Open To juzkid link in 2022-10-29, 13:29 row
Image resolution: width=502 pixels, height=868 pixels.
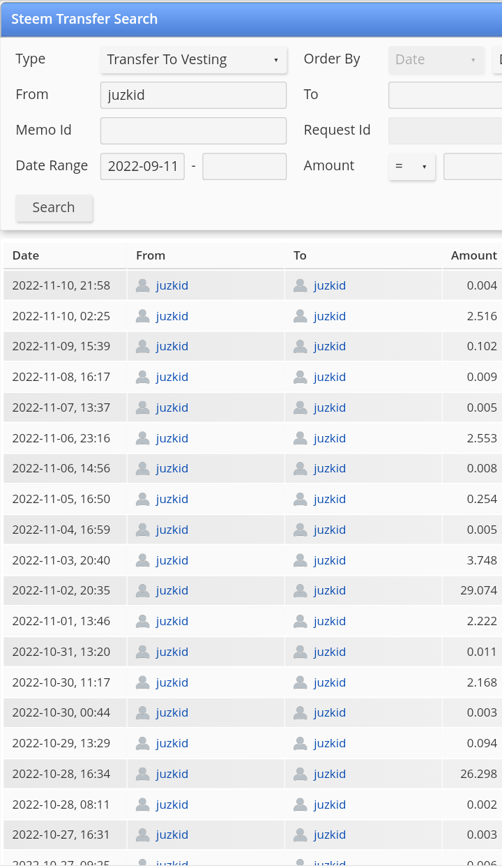[330, 743]
